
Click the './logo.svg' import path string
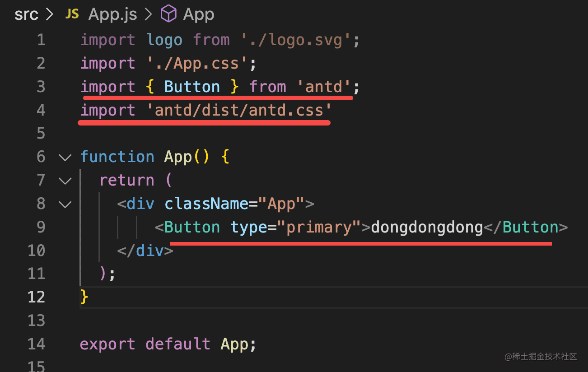click(x=295, y=40)
